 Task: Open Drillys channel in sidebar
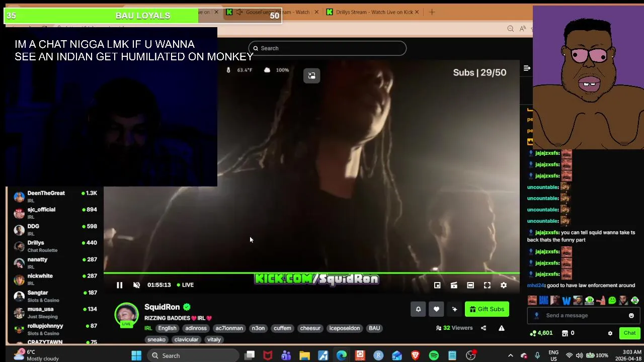click(55, 246)
